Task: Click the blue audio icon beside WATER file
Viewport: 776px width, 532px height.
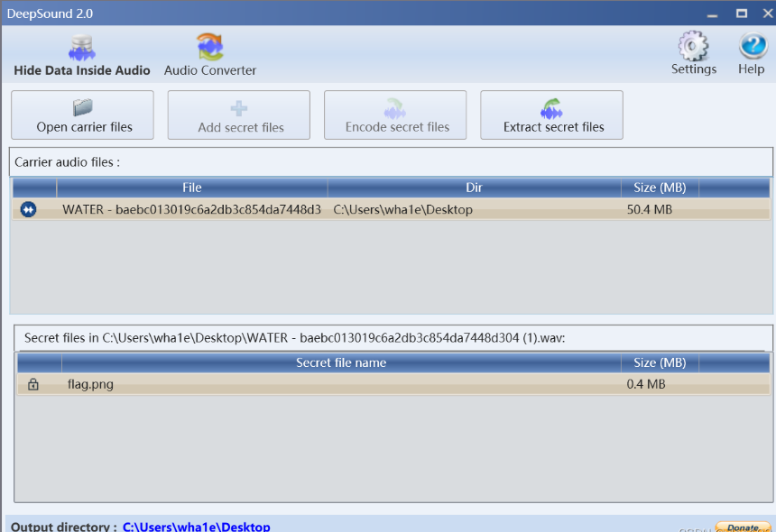Action: point(27,209)
